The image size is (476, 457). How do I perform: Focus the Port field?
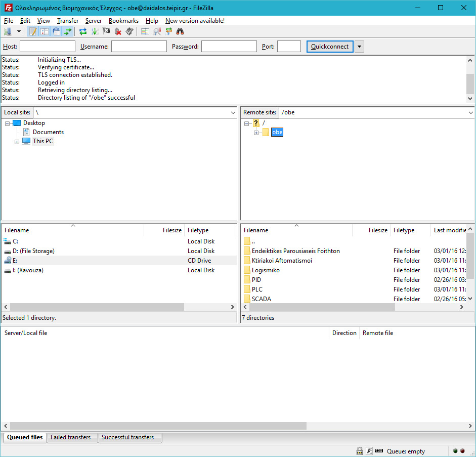click(289, 47)
